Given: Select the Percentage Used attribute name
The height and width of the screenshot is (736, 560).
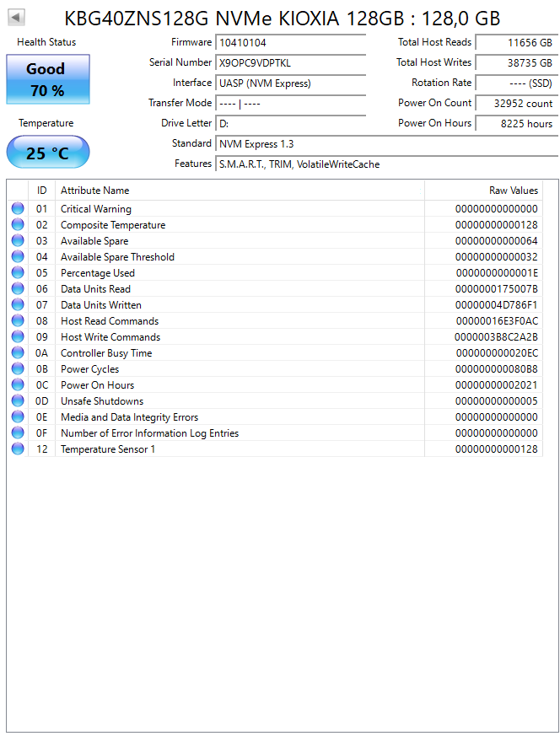Looking at the screenshot, I should click(98, 272).
